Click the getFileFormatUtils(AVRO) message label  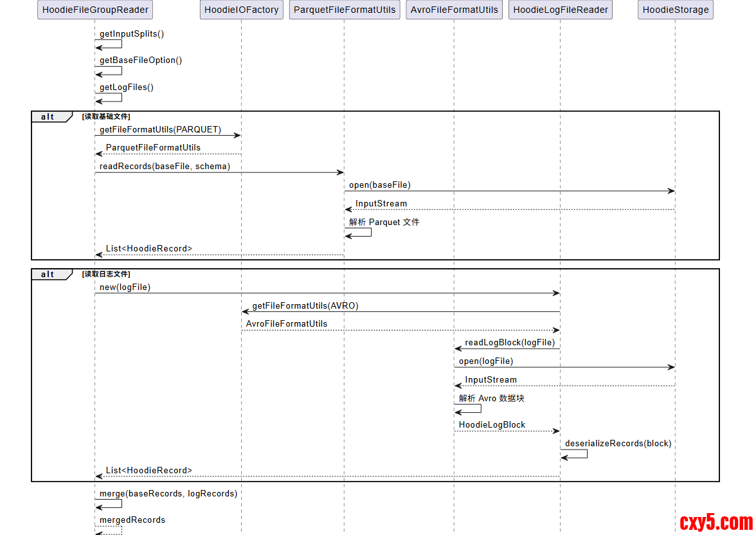305,306
